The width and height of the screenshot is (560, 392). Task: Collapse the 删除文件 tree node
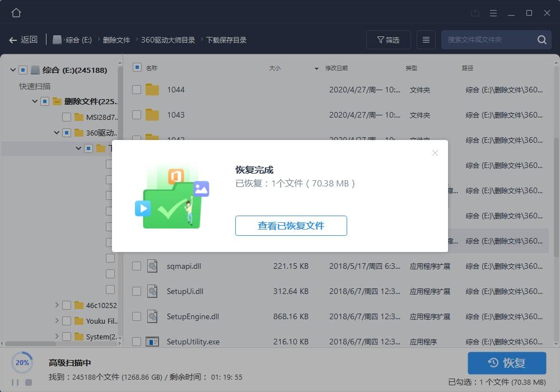click(x=34, y=101)
